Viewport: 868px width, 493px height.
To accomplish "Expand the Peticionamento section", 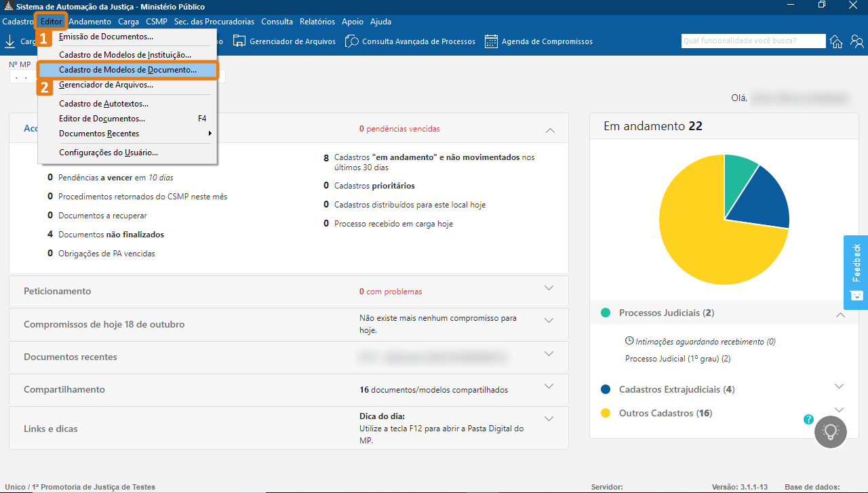I will pyautogui.click(x=549, y=288).
